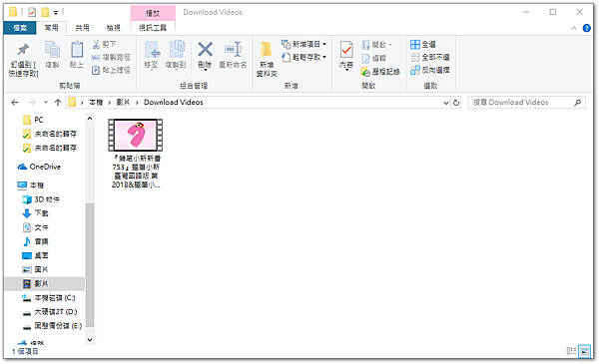
Task: Click Select all
Action: click(423, 44)
